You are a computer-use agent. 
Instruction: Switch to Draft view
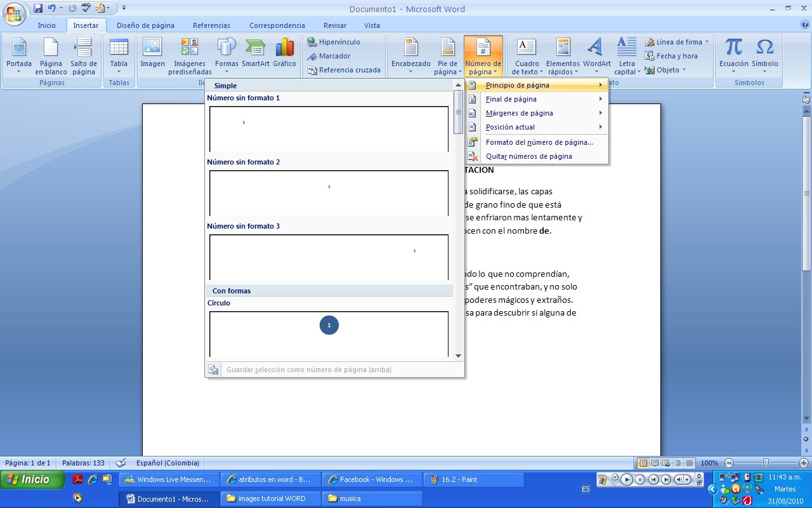tap(690, 463)
